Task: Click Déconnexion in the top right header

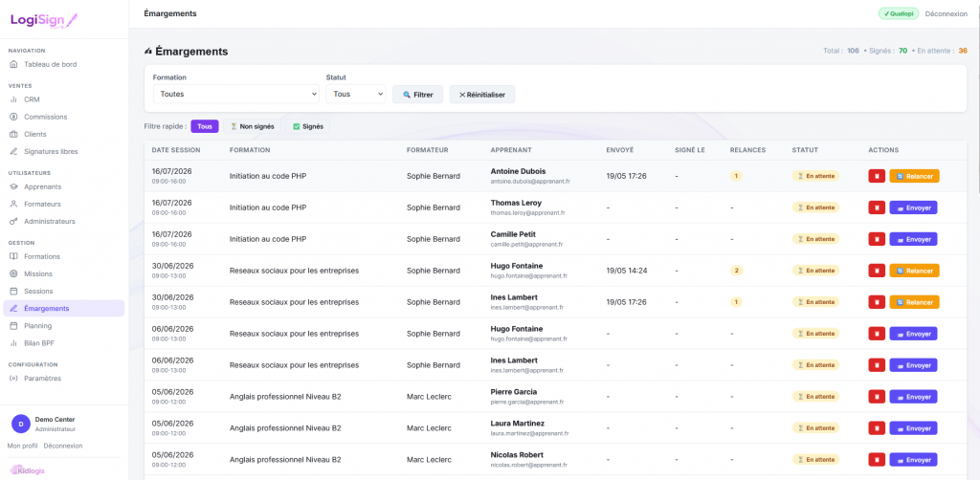Action: 946,13
